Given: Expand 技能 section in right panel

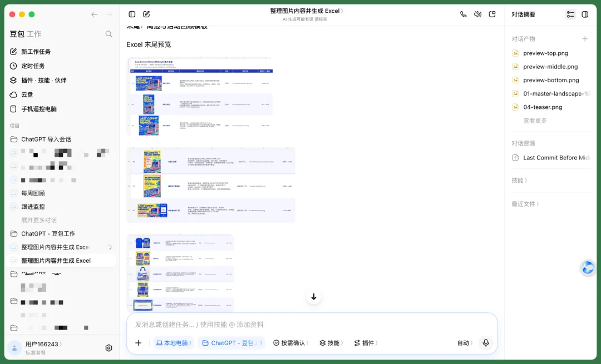Looking at the screenshot, I should [519, 180].
